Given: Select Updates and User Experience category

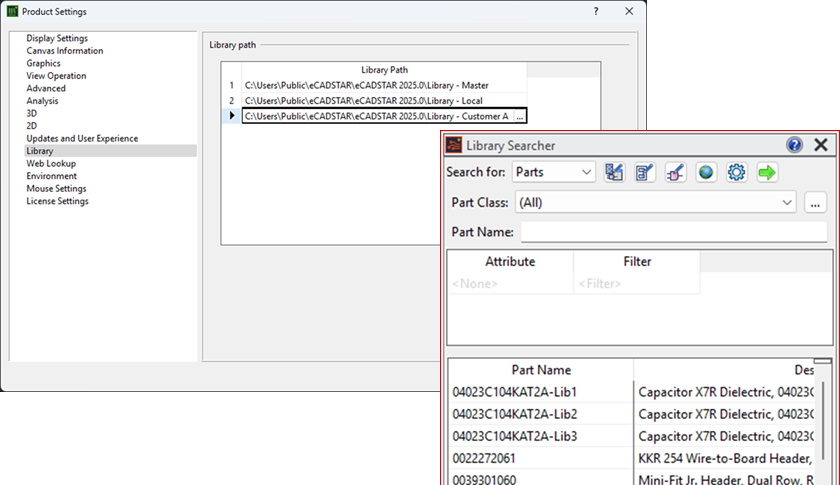Looking at the screenshot, I should point(82,138).
